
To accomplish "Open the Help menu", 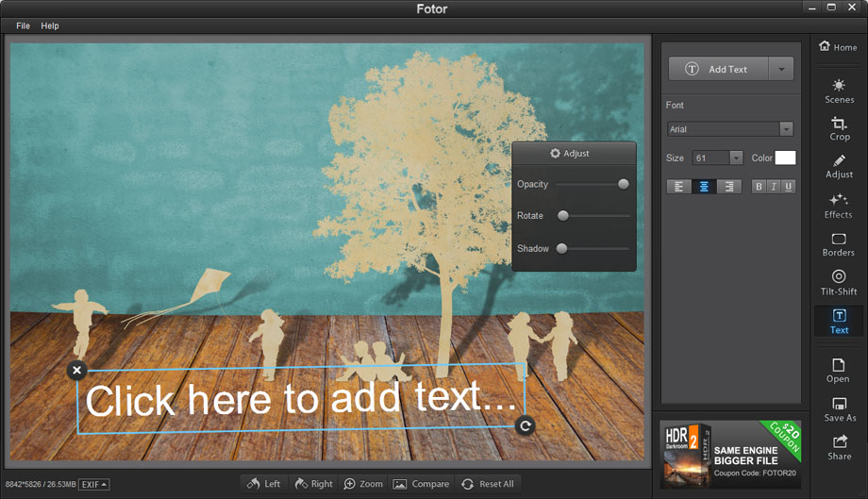I will (50, 25).
